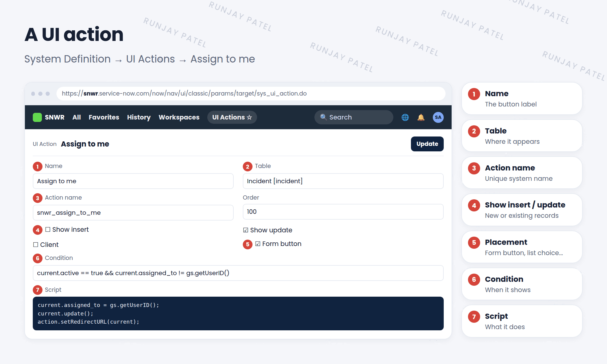Click into the Script code editor
Viewport: 607px width, 364px height.
[x=238, y=313]
